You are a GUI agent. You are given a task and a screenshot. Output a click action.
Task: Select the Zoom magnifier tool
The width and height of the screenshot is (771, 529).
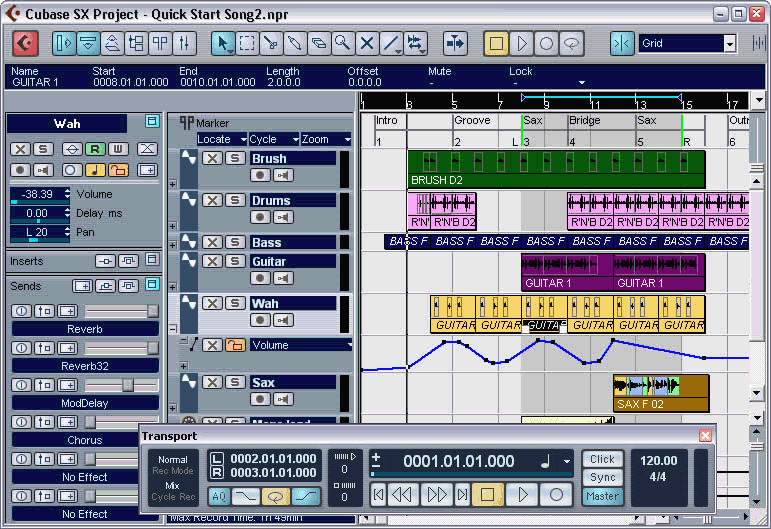click(x=342, y=44)
